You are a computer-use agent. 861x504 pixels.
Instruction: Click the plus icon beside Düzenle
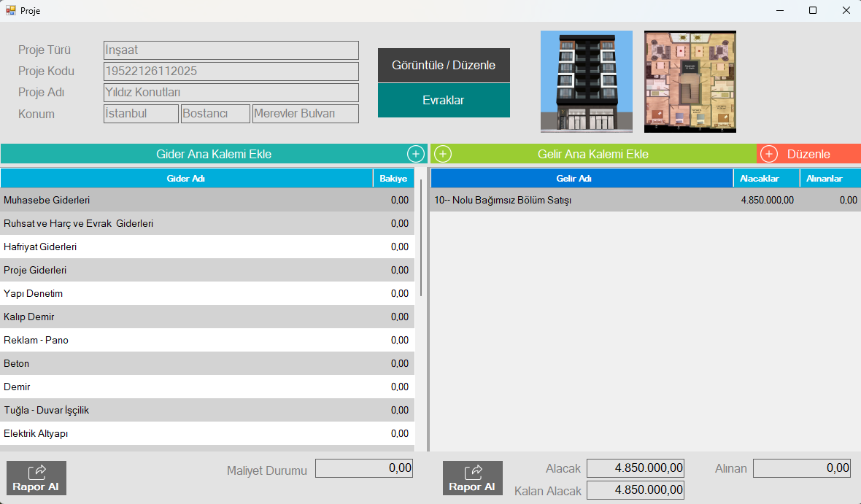point(769,154)
